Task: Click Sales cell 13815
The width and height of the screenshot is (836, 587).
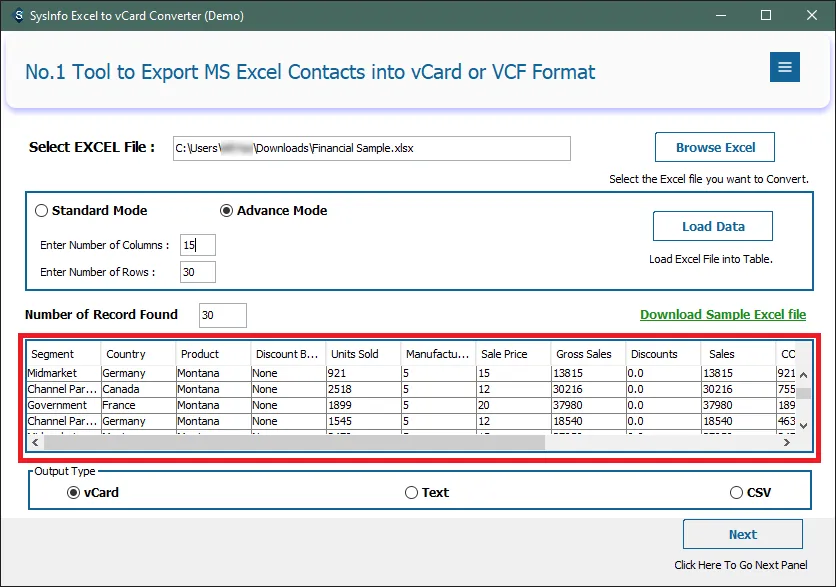Action: click(738, 373)
